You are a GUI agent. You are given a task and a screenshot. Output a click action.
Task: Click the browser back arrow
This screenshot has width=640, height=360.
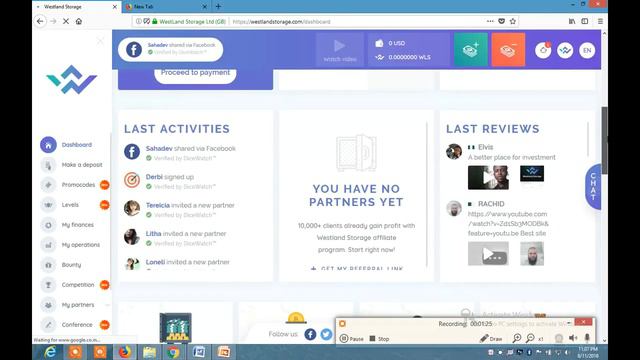point(40,21)
